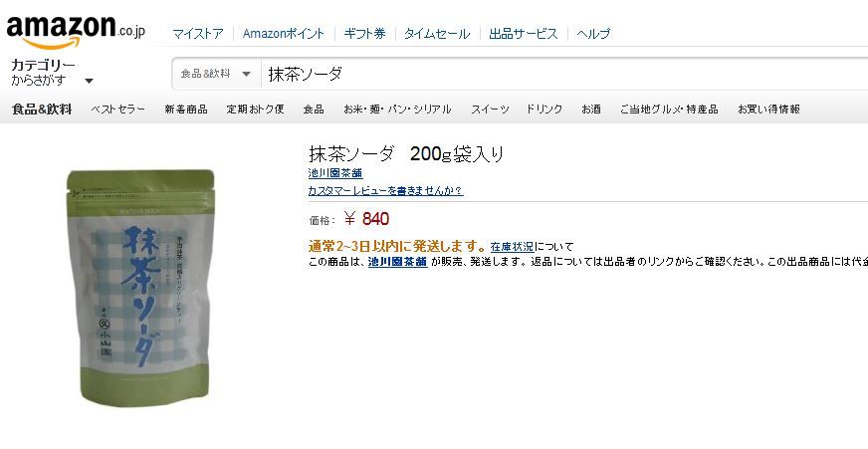Click the search field containing 抹茶ソーダ
The width and height of the screenshot is (868, 449).
(x=564, y=74)
